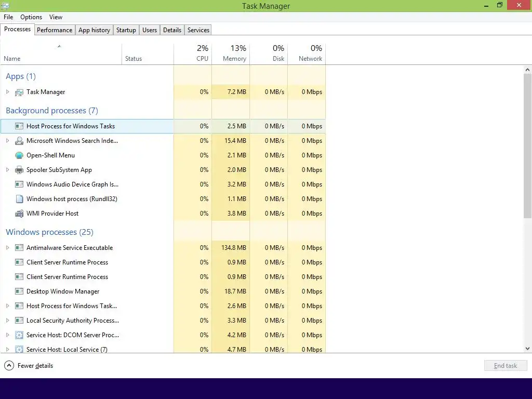Click the Background processes (7) heading
The image size is (532, 399).
52,111
